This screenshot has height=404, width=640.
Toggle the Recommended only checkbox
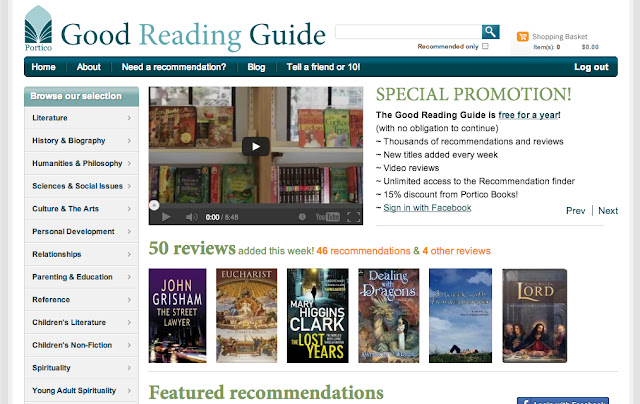tap(485, 46)
